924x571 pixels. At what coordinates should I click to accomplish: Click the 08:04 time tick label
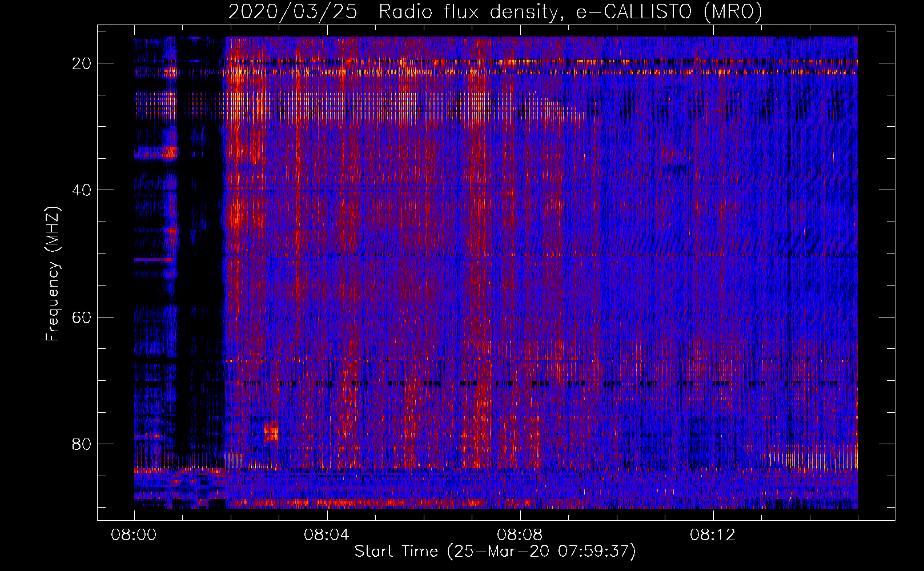pyautogui.click(x=327, y=535)
